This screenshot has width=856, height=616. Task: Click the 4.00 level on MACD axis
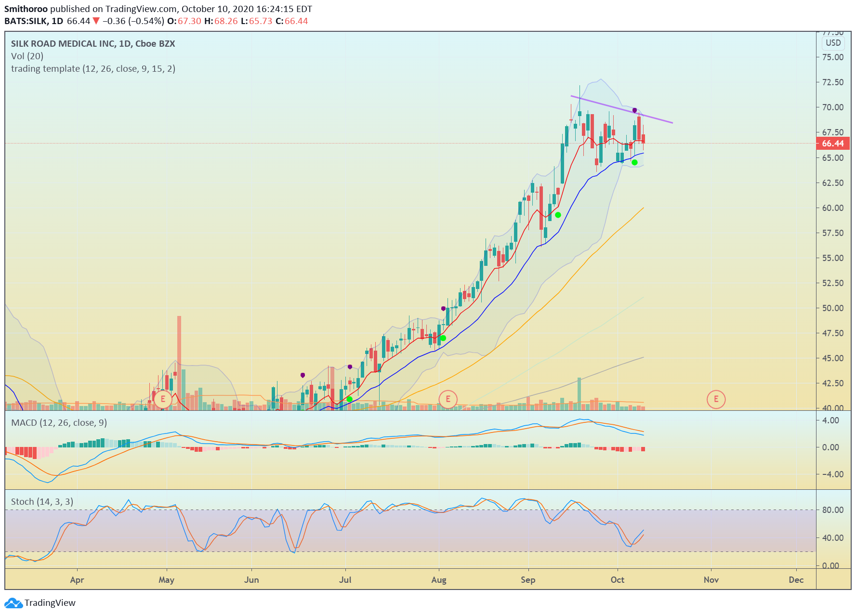click(x=831, y=420)
